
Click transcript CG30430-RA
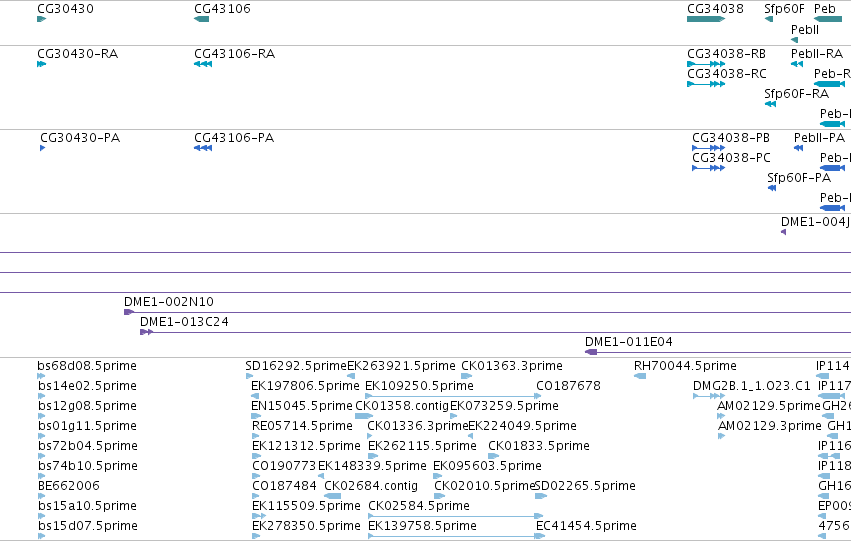(77, 54)
